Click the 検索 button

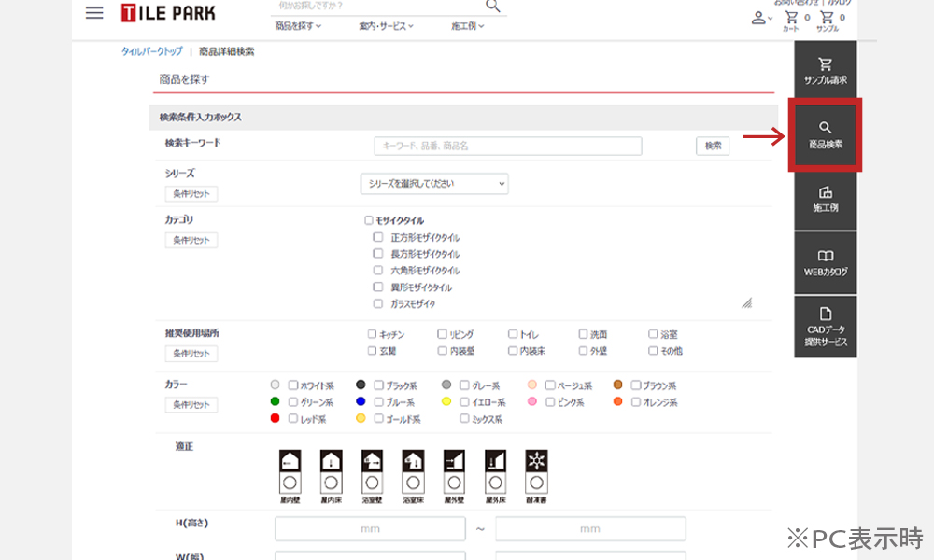713,146
